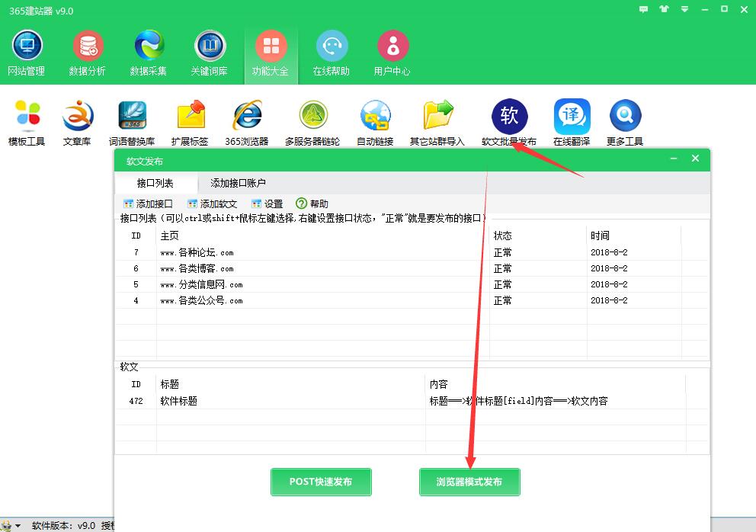Open 帮助 in the dialog toolbar
The height and width of the screenshot is (532, 756).
[312, 204]
